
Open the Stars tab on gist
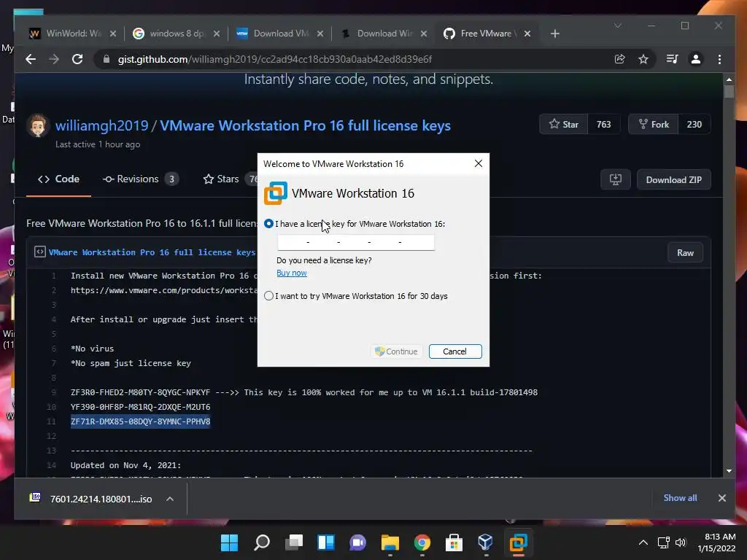[228, 179]
